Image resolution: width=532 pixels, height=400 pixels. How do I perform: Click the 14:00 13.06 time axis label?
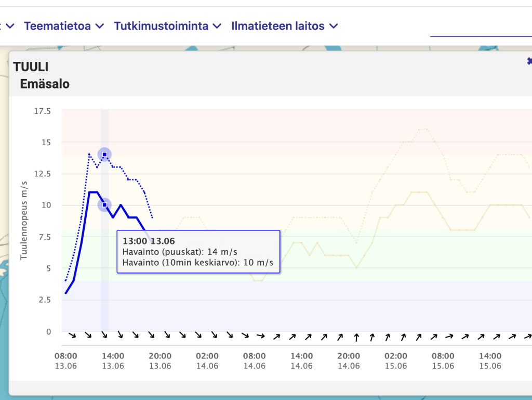[113, 360]
